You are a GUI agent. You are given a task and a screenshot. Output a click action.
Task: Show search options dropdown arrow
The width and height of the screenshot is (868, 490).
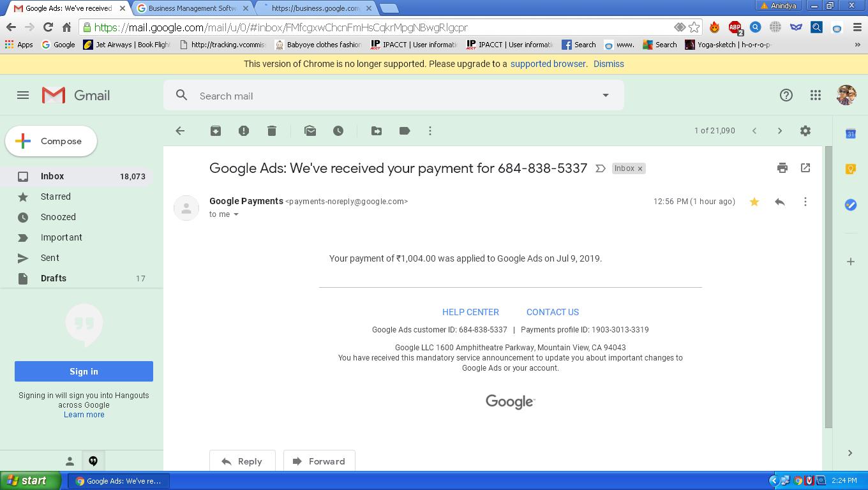(x=606, y=96)
